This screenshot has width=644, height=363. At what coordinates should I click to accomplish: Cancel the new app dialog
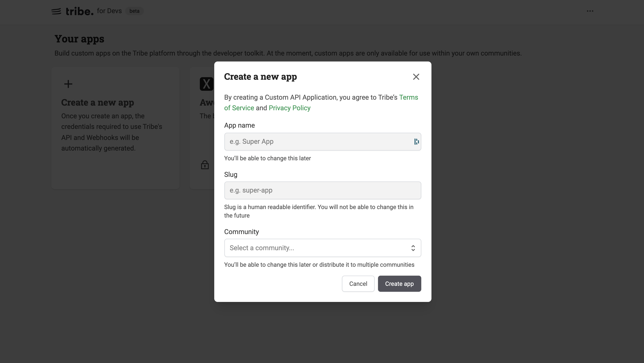(x=358, y=283)
